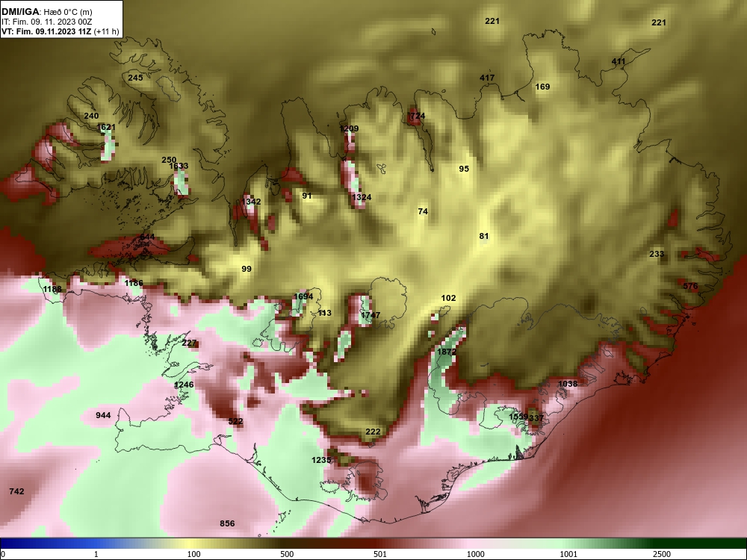Click the 1633 value on the map

click(179, 167)
